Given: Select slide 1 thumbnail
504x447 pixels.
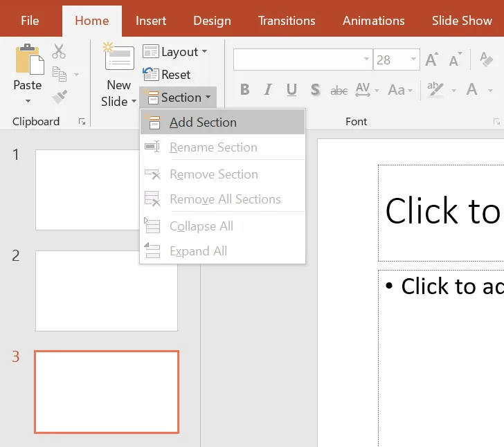Looking at the screenshot, I should point(87,190).
